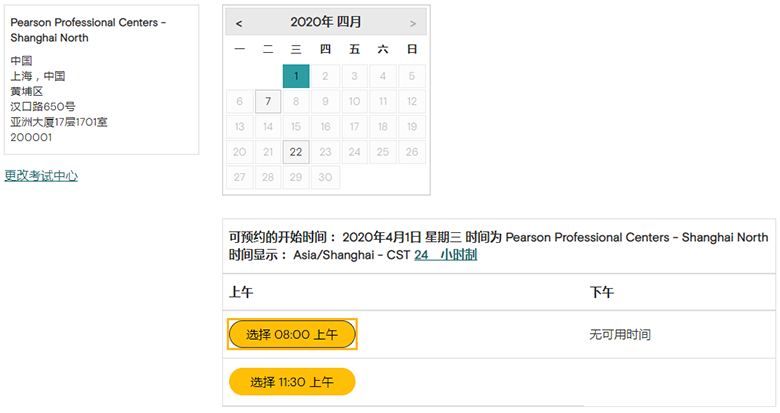Screen dimensions: 780x413
Task: Click the 无可用时间 text
Action: pos(620,335)
